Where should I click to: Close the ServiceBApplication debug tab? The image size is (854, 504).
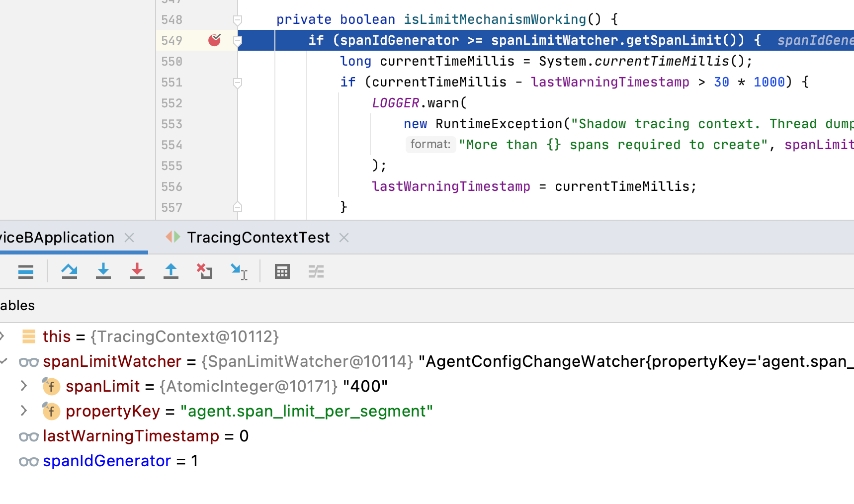coord(129,238)
